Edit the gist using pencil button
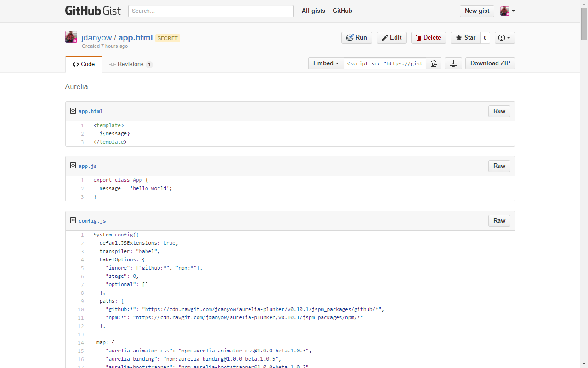The width and height of the screenshot is (588, 368). pos(391,38)
